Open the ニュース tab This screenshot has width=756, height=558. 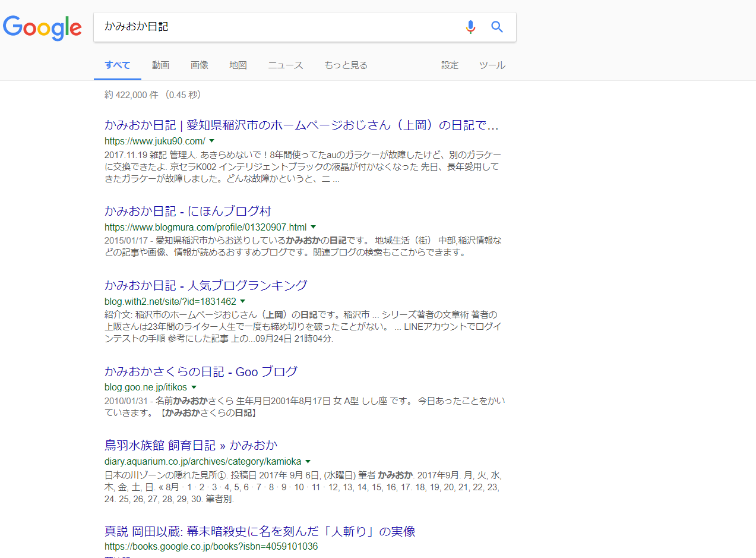pyautogui.click(x=286, y=65)
